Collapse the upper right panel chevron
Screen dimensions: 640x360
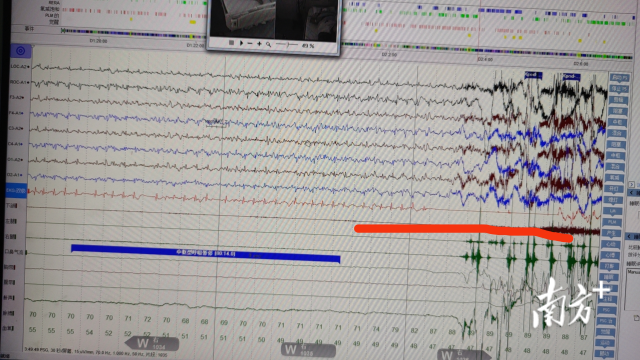(631, 193)
